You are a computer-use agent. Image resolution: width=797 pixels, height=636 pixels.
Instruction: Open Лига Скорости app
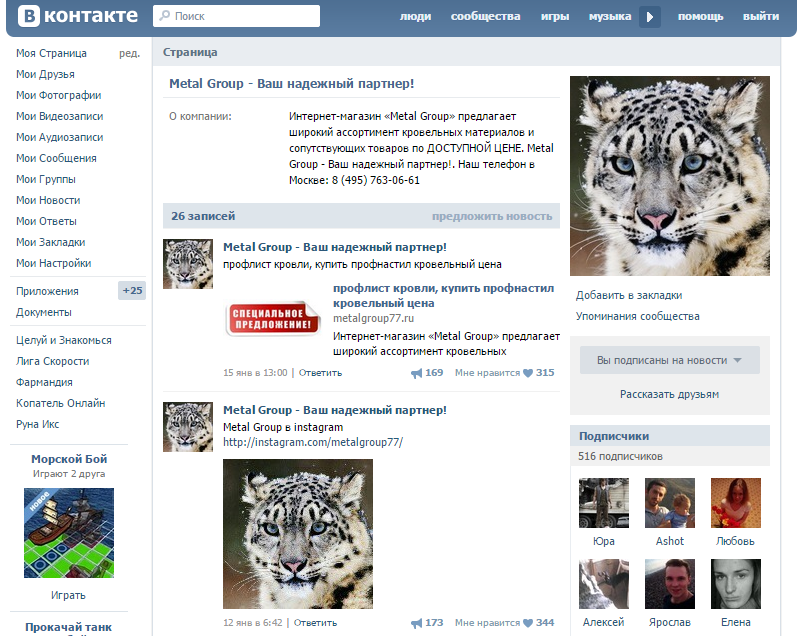pos(52,361)
